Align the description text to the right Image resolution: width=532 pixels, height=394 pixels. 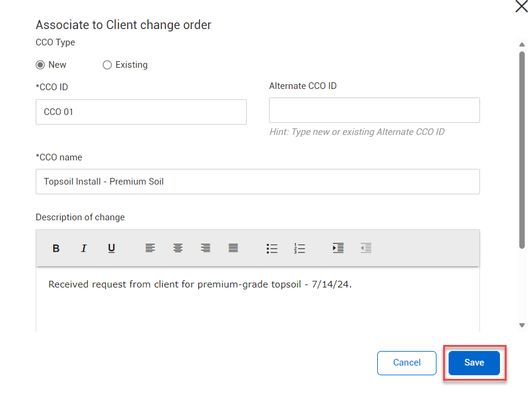(205, 248)
